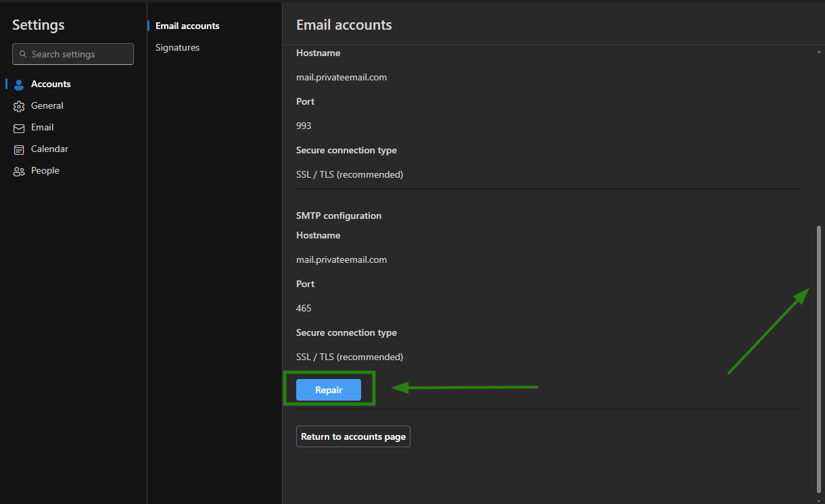The height and width of the screenshot is (504, 825).
Task: Click the vertical scrollbar thumb
Action: (x=819, y=358)
